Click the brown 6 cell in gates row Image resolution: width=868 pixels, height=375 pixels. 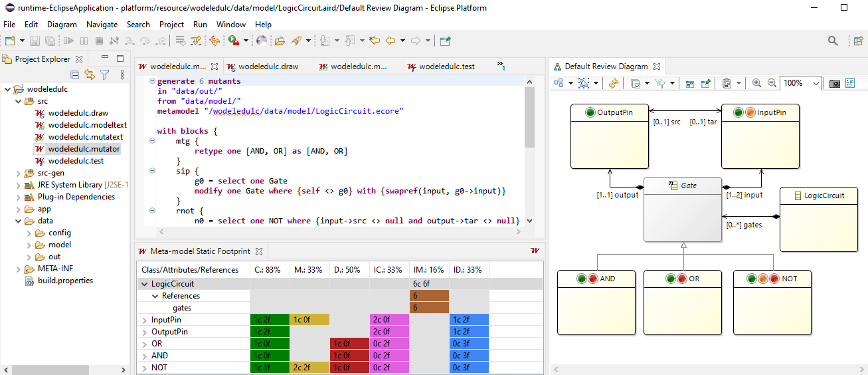(429, 308)
